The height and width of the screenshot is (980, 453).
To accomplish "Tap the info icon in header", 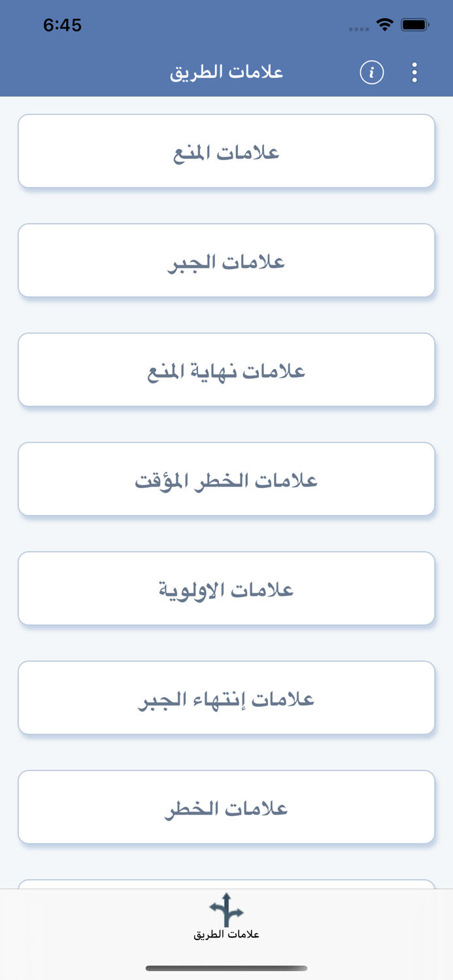I will click(371, 72).
